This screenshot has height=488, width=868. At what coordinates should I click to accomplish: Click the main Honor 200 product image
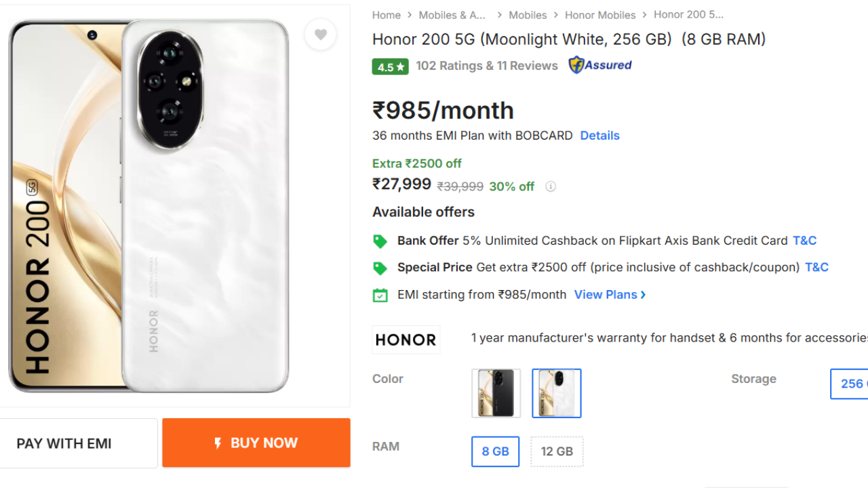[149, 205]
